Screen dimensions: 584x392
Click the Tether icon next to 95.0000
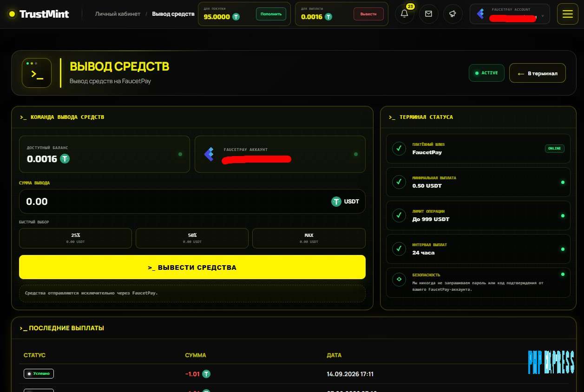(x=236, y=17)
